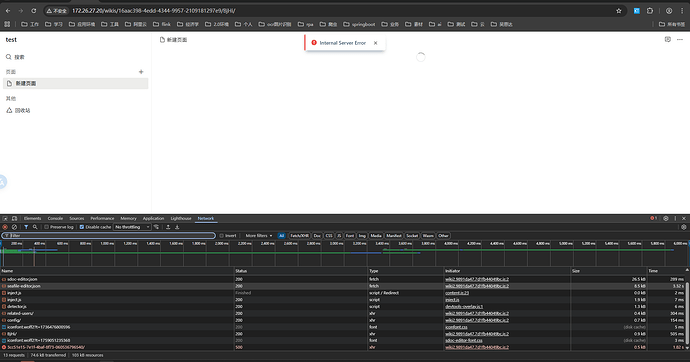The height and width of the screenshot is (362, 690).
Task: Open the browser extensions puzzle icon
Action: coord(650,11)
